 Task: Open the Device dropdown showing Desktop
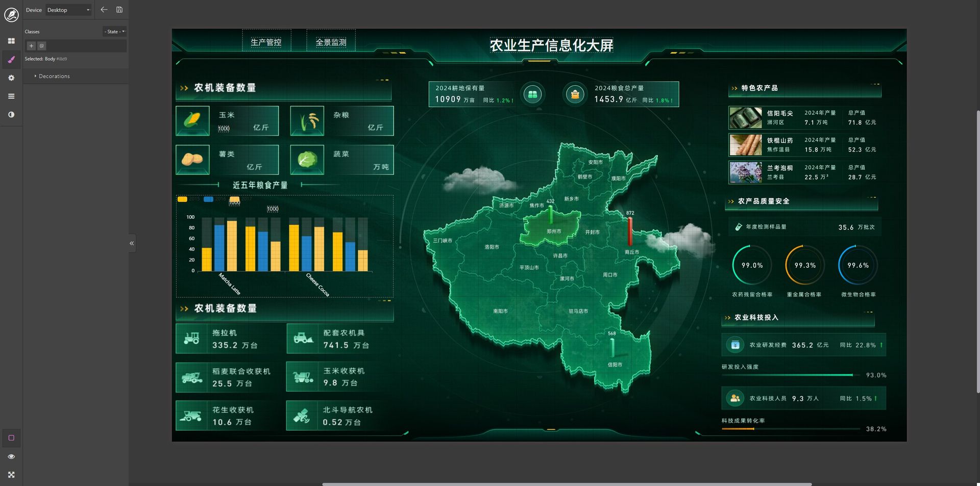tap(68, 10)
